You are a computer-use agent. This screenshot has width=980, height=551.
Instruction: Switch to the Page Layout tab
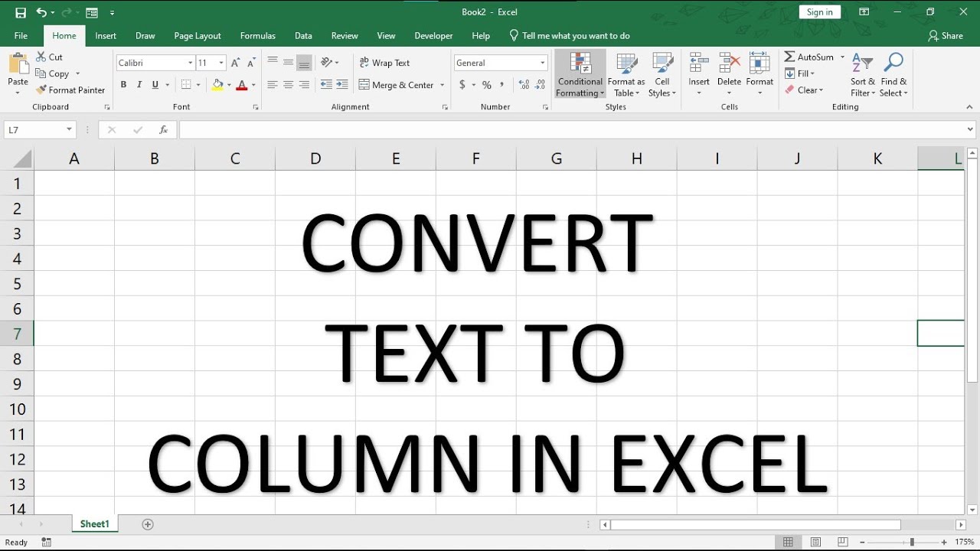pyautogui.click(x=198, y=36)
